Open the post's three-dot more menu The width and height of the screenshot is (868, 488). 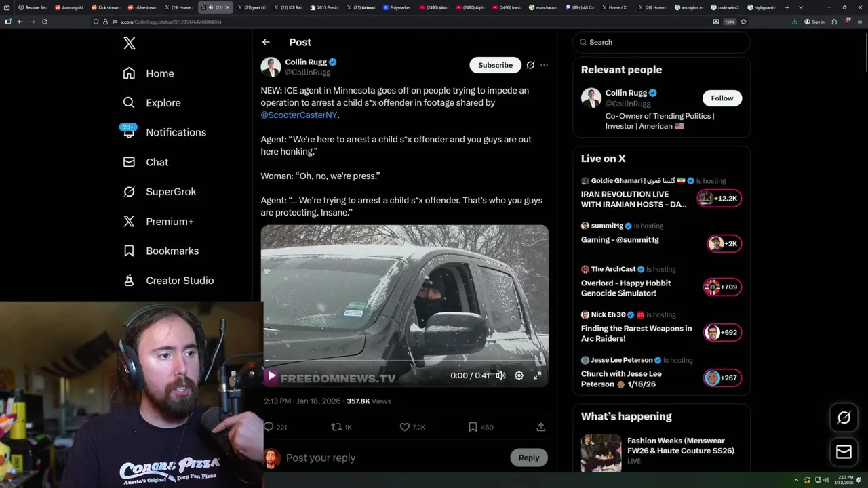(544, 65)
